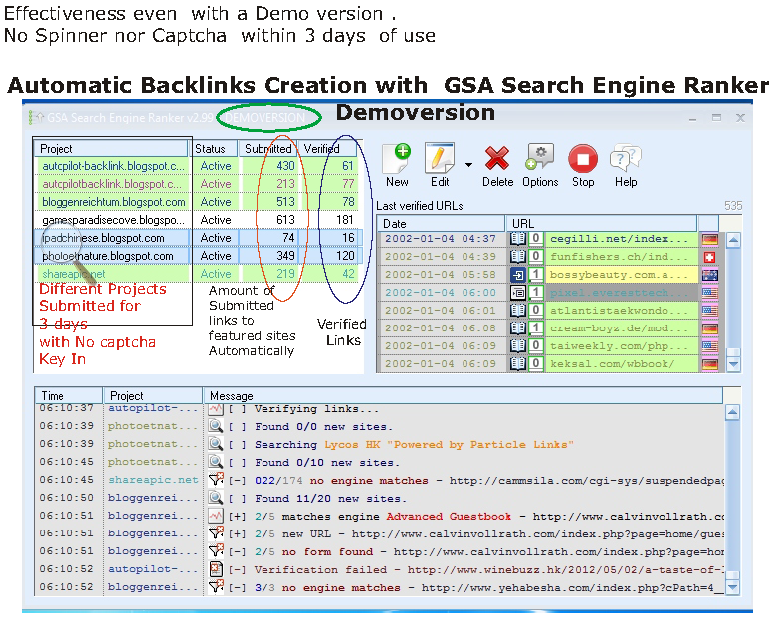Open verified URL bossybeauty.com.a...
This screenshot has width=772, height=617.
coord(618,275)
